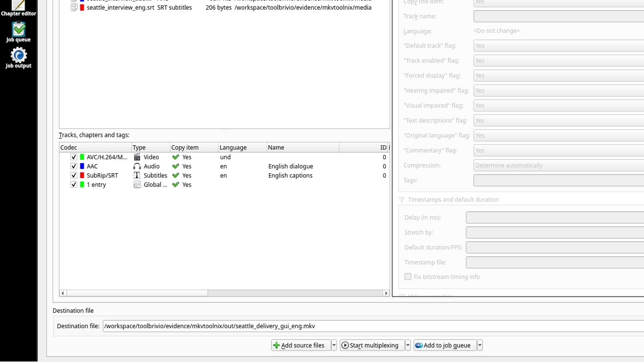Click the Delay (in ms) field
This screenshot has height=362, width=644.
pos(555,217)
